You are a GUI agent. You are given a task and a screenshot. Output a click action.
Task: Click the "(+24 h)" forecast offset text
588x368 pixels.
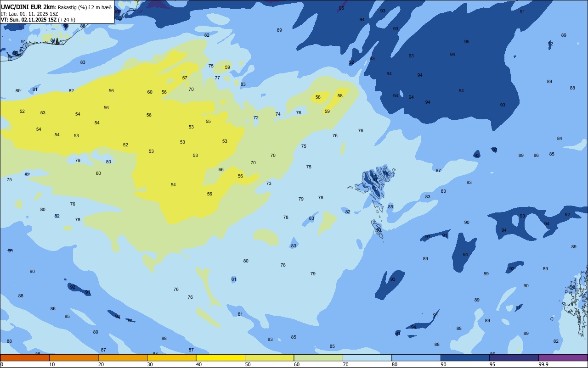coord(66,20)
